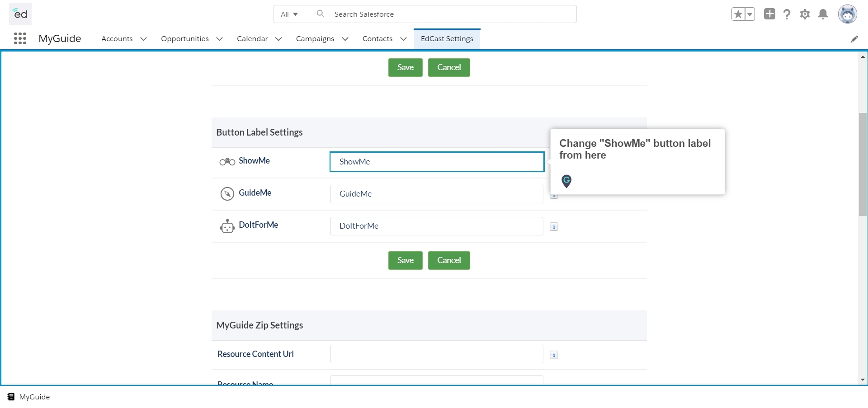This screenshot has height=408, width=868.
Task: Switch to the Calendar tab
Action: [x=252, y=39]
